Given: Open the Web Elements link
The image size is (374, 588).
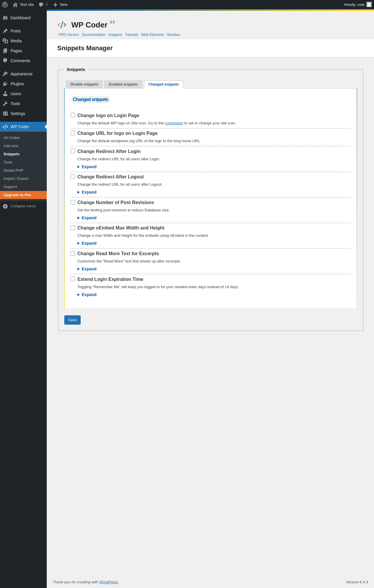Looking at the screenshot, I should click(153, 35).
